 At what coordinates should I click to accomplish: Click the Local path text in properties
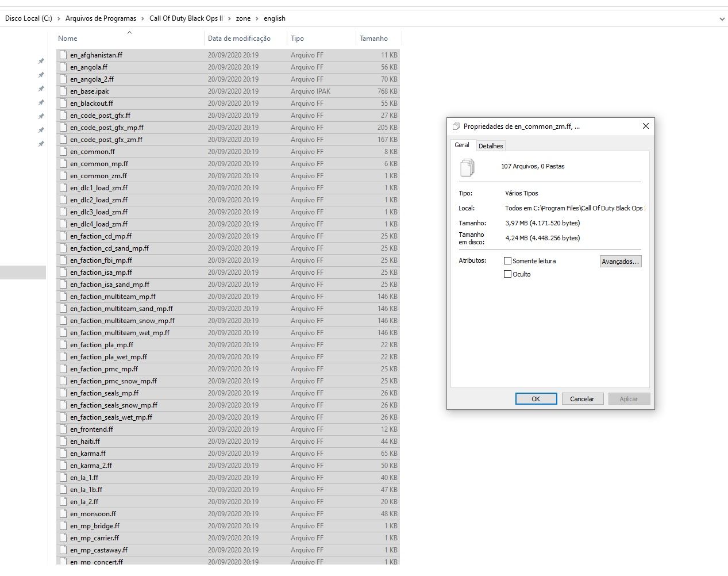coord(575,208)
